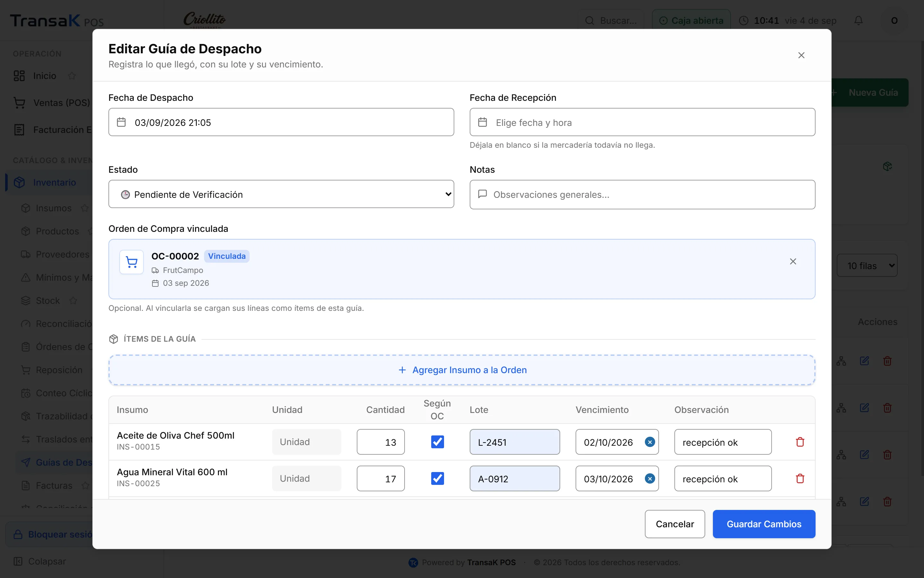This screenshot has width=924, height=578.
Task: Star the Inicio sidebar item
Action: coord(72,76)
